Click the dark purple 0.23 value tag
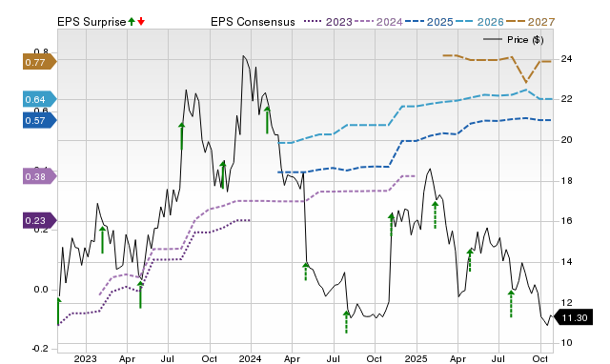 coord(40,221)
